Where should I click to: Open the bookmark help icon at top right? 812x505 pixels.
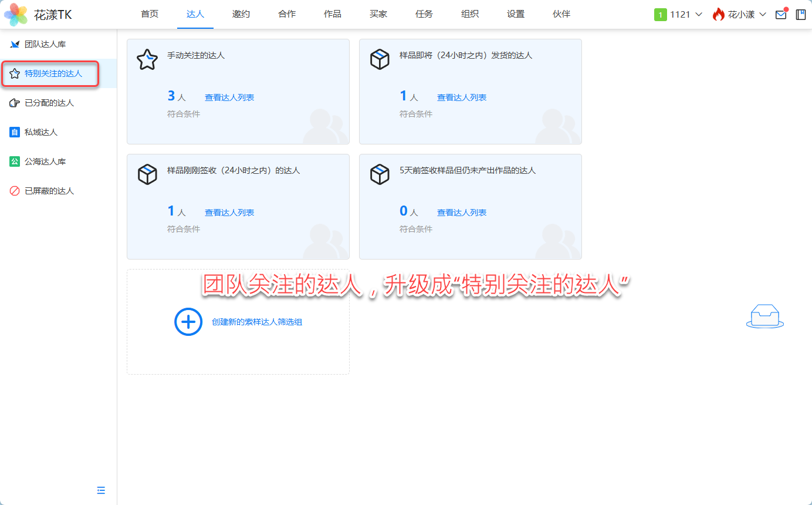800,15
